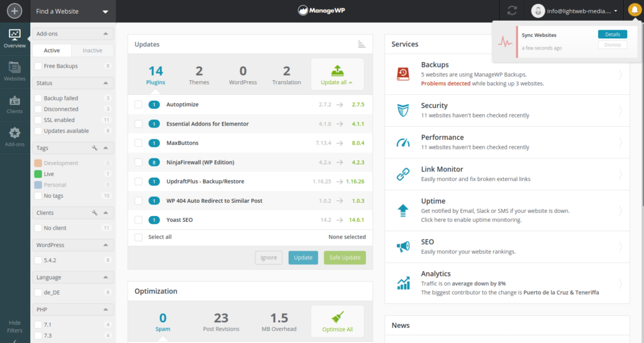Click the Safe Update button

pyautogui.click(x=345, y=258)
